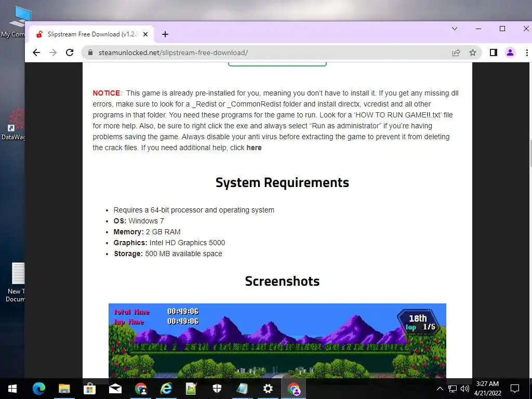Click the padlock site info icon
The width and height of the screenshot is (532, 399).
tap(90, 52)
